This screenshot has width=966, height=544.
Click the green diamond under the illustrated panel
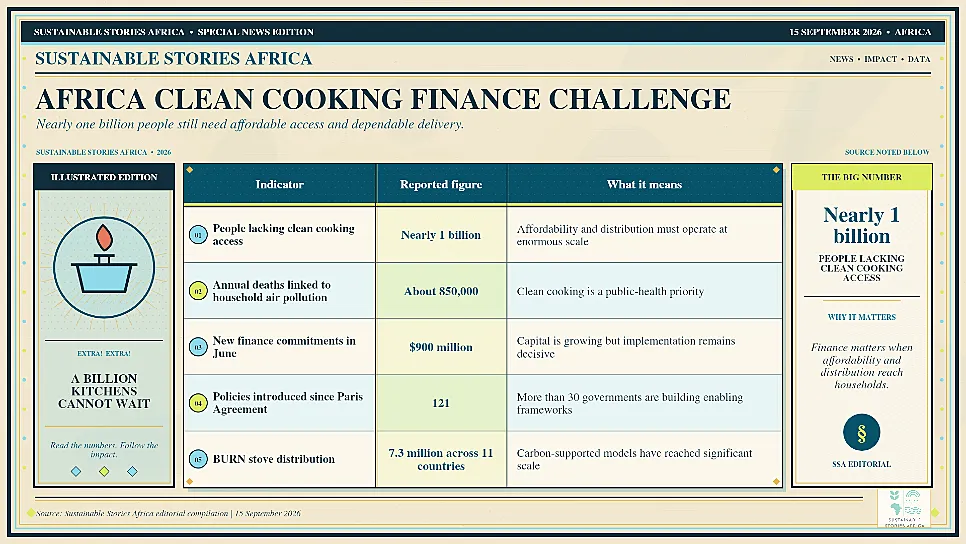tap(104, 471)
